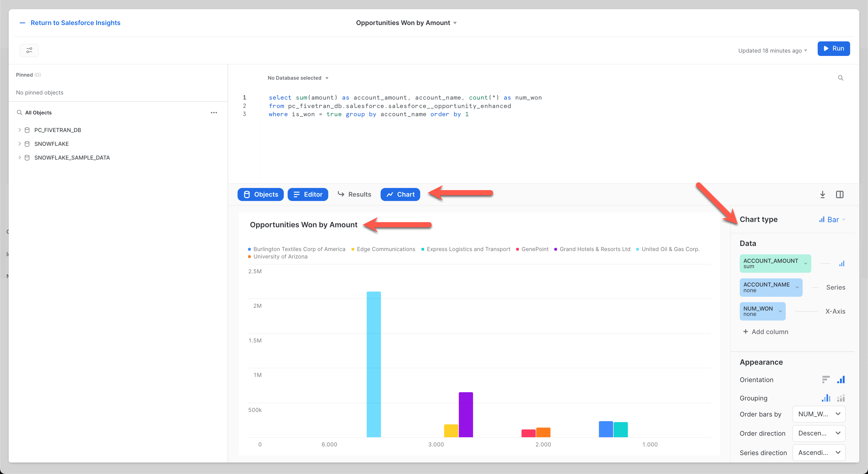The width and height of the screenshot is (868, 474).
Task: Click the three-dot menu next to All Objects
Action: (x=214, y=113)
